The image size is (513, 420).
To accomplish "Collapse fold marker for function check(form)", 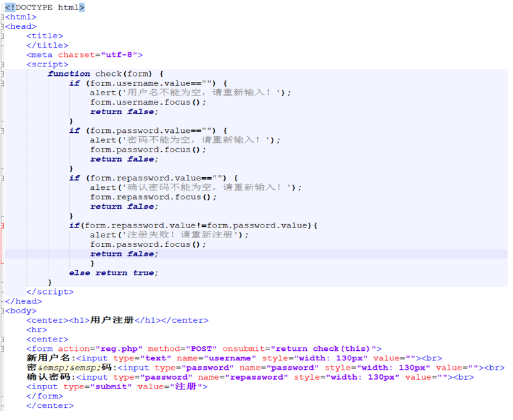I will (x=2, y=74).
